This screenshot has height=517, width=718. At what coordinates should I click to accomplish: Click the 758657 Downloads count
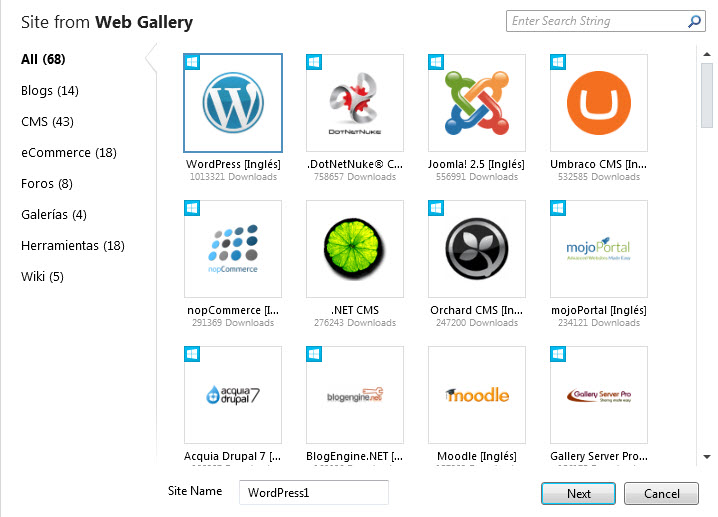[x=355, y=177]
